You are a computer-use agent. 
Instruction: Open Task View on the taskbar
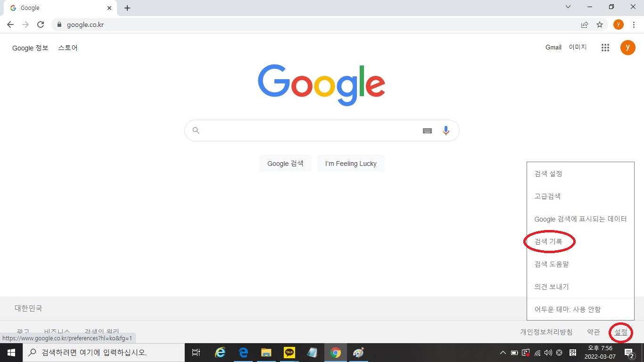pos(196,352)
